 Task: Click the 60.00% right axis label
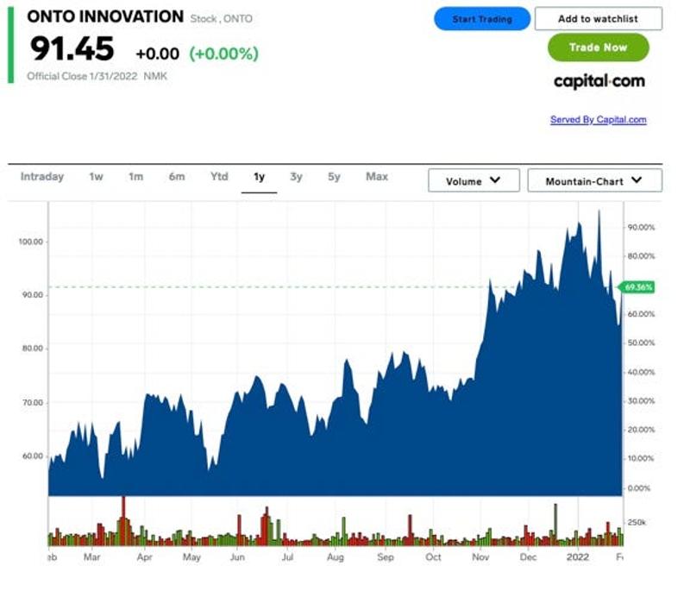point(641,314)
